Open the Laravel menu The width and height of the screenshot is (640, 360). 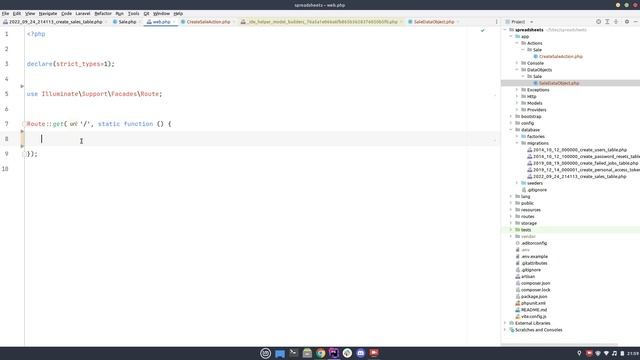[x=83, y=13]
